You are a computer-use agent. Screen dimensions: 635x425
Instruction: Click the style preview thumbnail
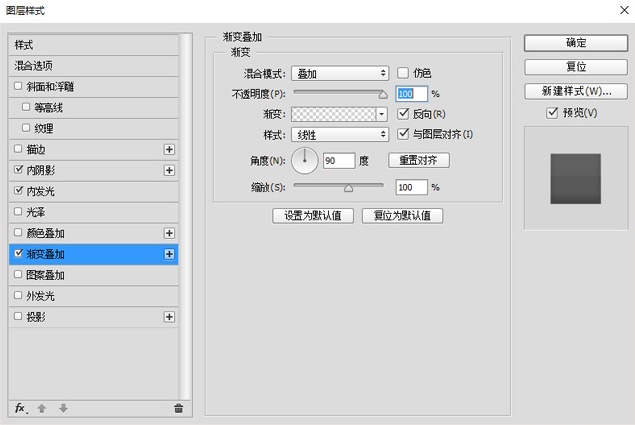[575, 179]
